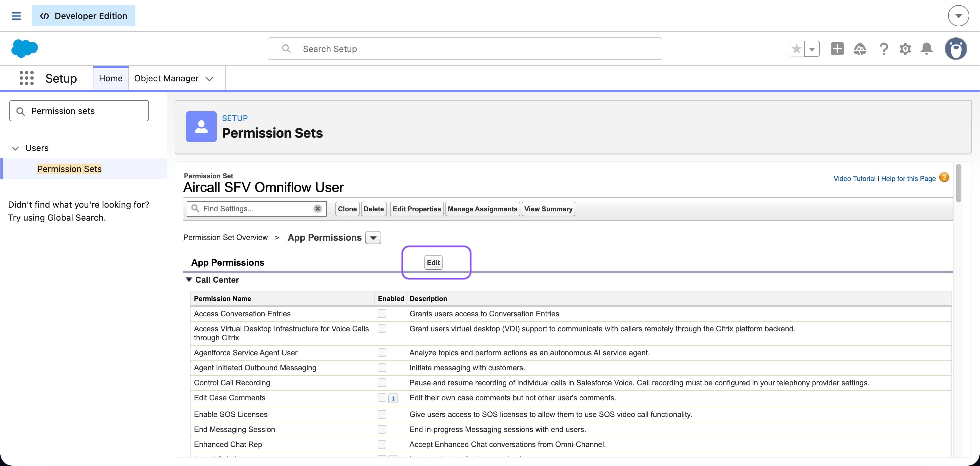Image resolution: width=980 pixels, height=466 pixels.
Task: Click the 'Enable SOS Licenses' permission name
Action: click(x=231, y=414)
